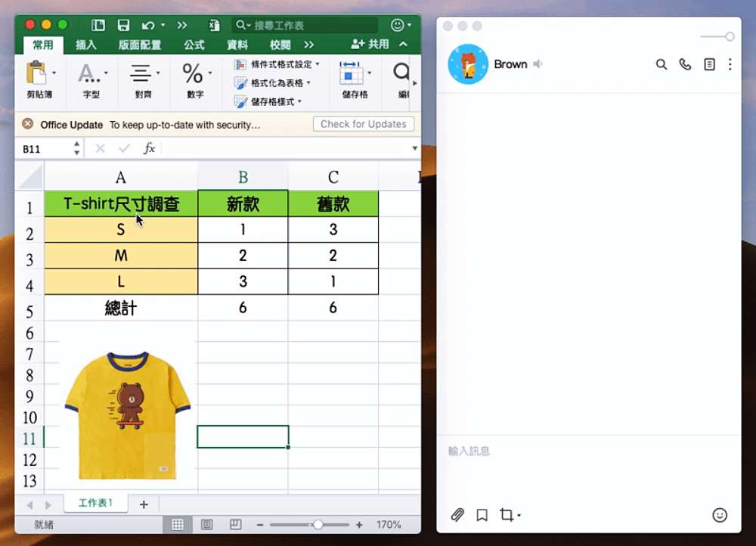The height and width of the screenshot is (546, 756).
Task: Expand the formula bar with the right arrow
Action: pos(414,148)
